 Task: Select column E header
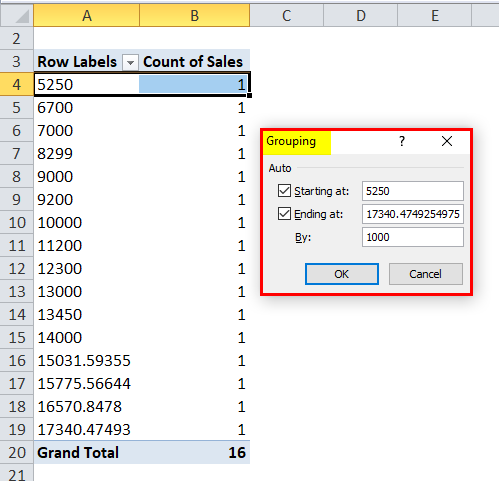click(435, 15)
